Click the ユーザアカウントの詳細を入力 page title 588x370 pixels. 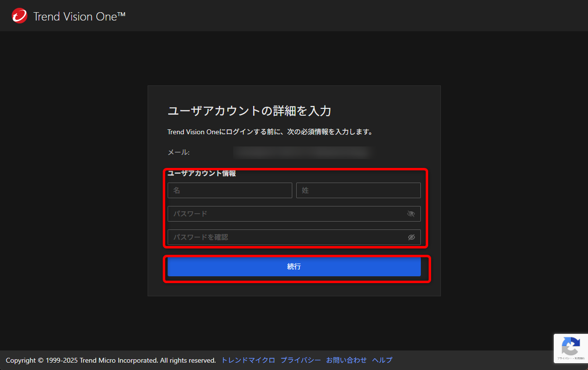point(249,111)
